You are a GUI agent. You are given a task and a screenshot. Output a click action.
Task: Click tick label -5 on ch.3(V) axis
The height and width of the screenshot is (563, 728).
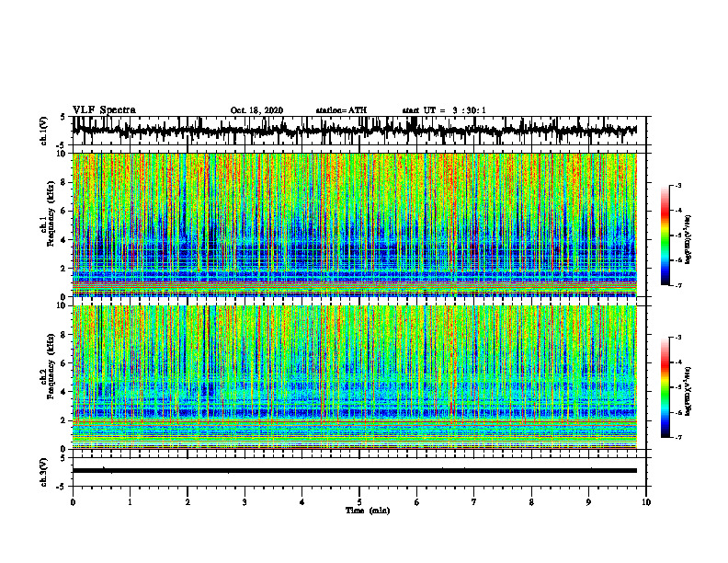pyautogui.click(x=61, y=486)
